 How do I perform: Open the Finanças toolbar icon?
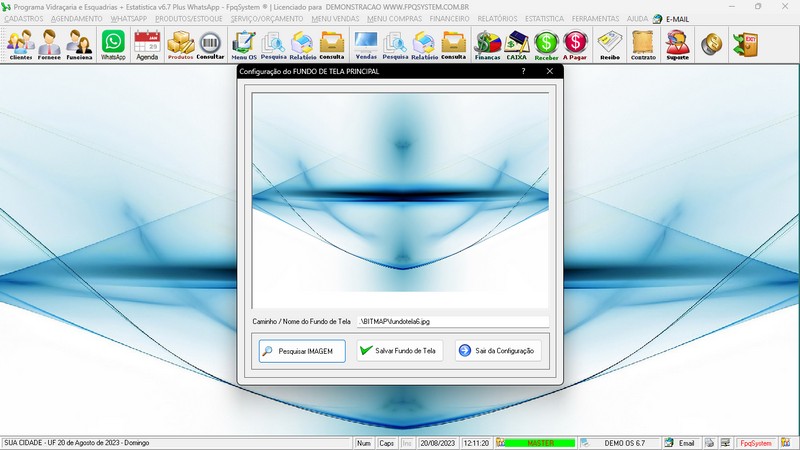pyautogui.click(x=487, y=45)
